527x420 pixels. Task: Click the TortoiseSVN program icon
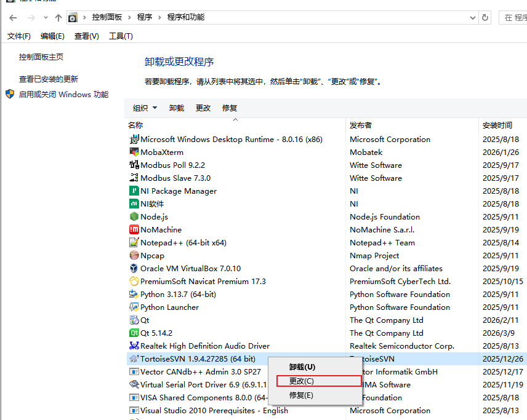(x=134, y=359)
